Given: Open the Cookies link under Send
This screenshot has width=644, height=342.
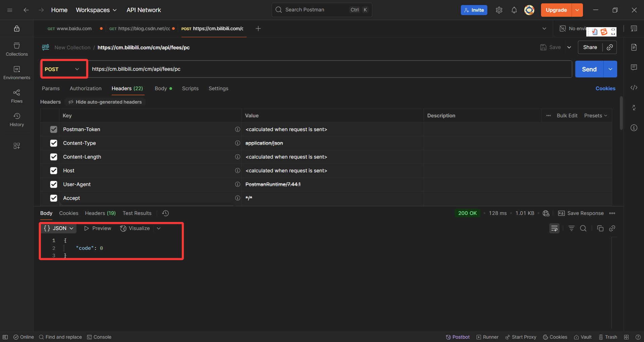Looking at the screenshot, I should pos(605,89).
